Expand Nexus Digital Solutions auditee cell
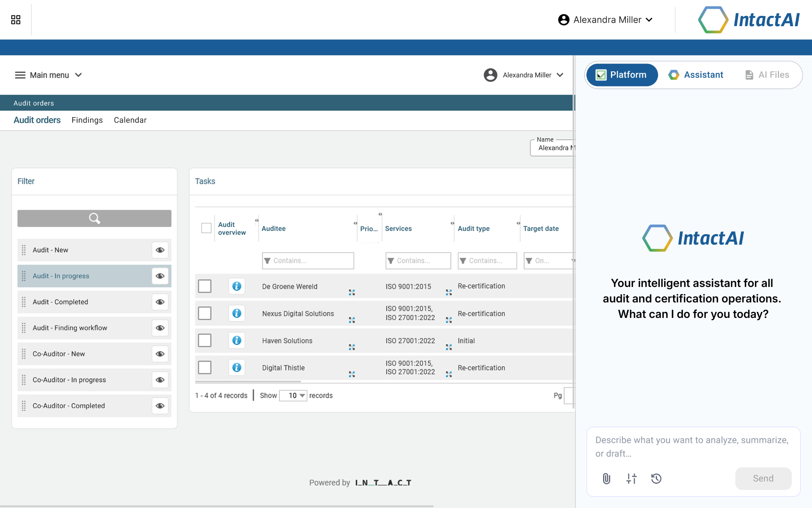This screenshot has height=508, width=812. point(352,320)
